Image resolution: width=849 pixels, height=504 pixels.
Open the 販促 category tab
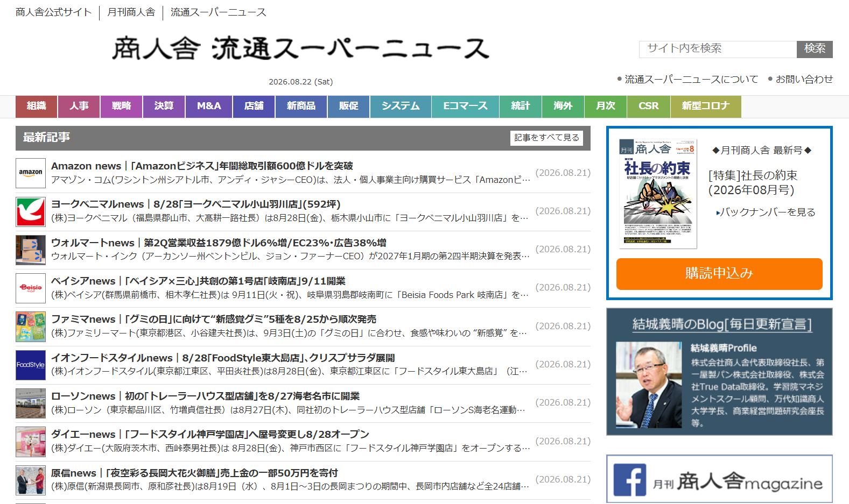348,107
